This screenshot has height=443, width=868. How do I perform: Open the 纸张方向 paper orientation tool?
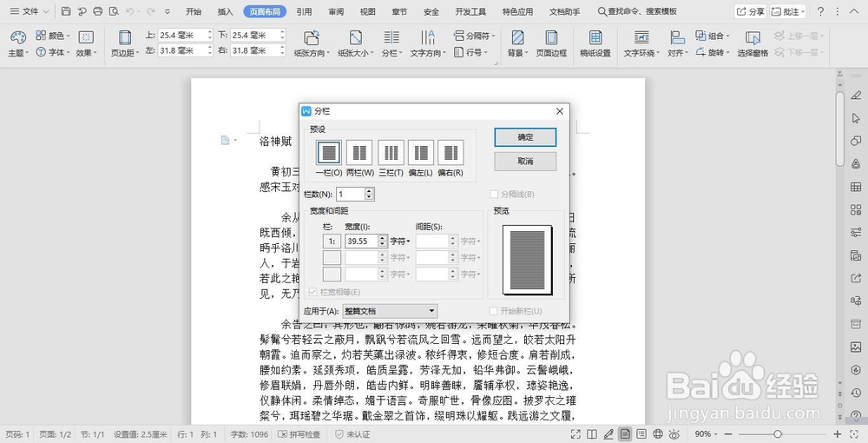pyautogui.click(x=312, y=43)
